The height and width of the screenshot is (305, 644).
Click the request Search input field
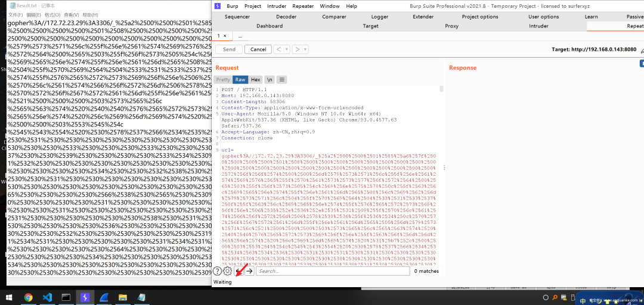(x=333, y=271)
